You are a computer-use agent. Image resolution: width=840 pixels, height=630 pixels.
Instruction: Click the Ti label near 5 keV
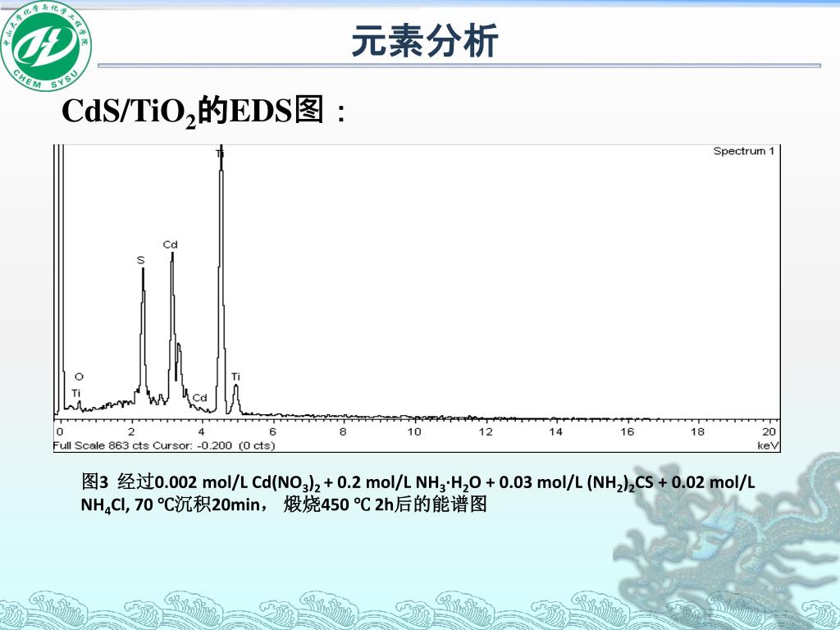[x=235, y=377]
